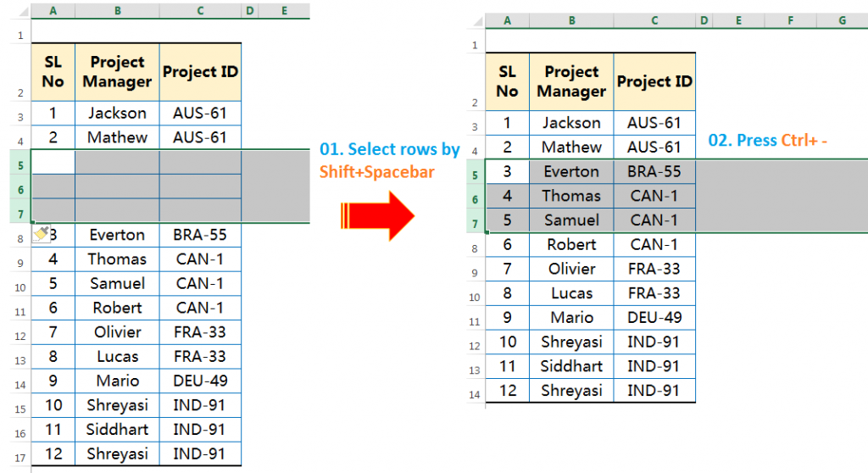Select 'BRA-55' cell in left sheet
This screenshot has height=473, width=868.
(200, 235)
